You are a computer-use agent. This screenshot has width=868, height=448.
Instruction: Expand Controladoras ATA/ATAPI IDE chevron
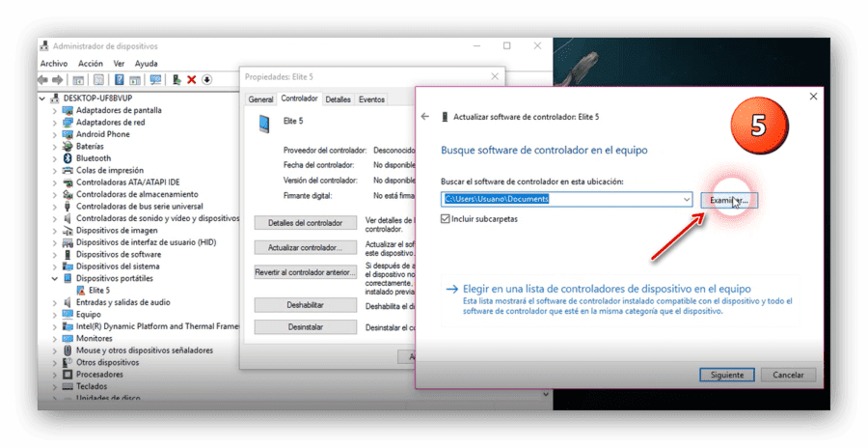point(54,182)
